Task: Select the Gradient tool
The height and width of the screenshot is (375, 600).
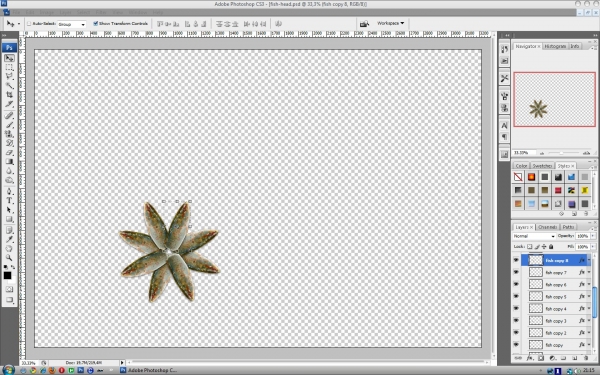Action: [x=9, y=161]
